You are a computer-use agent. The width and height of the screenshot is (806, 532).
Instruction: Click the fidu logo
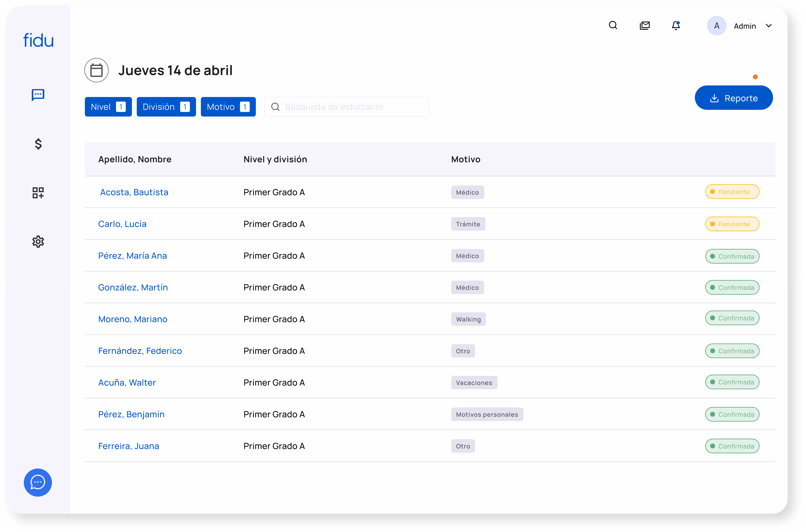coord(38,40)
